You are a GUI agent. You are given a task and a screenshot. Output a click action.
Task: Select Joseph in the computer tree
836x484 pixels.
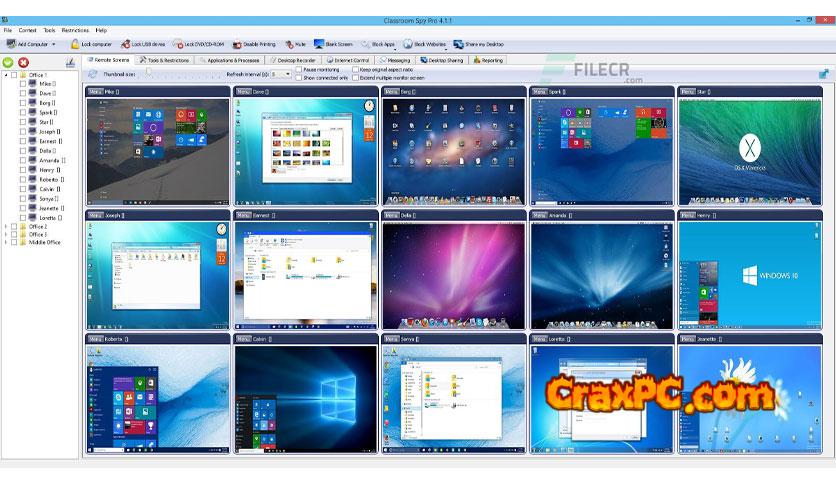tap(50, 132)
